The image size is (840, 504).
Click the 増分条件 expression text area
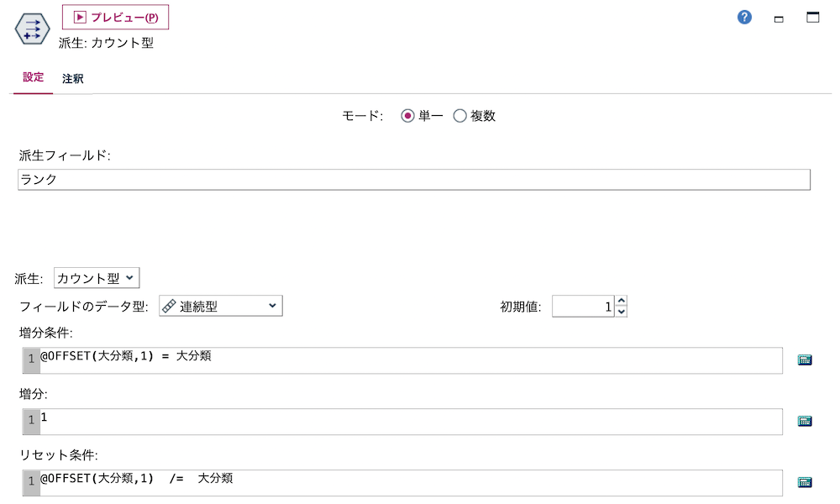point(336,360)
